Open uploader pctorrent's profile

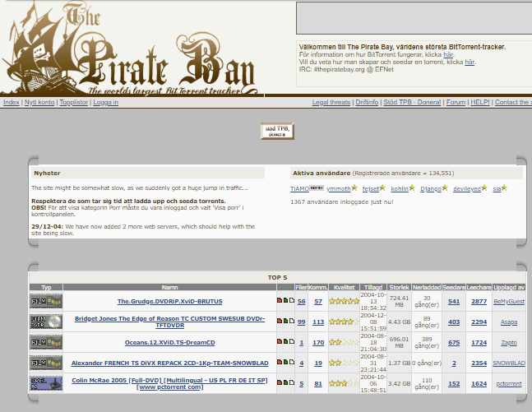(x=509, y=384)
